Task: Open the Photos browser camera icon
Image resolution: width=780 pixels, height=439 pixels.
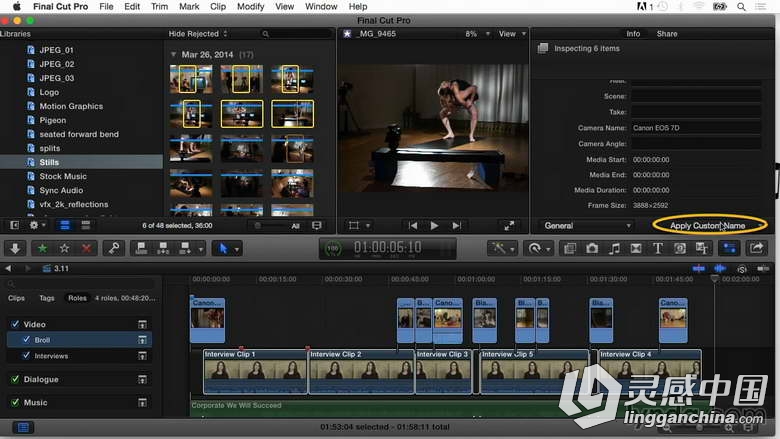Action: point(592,248)
